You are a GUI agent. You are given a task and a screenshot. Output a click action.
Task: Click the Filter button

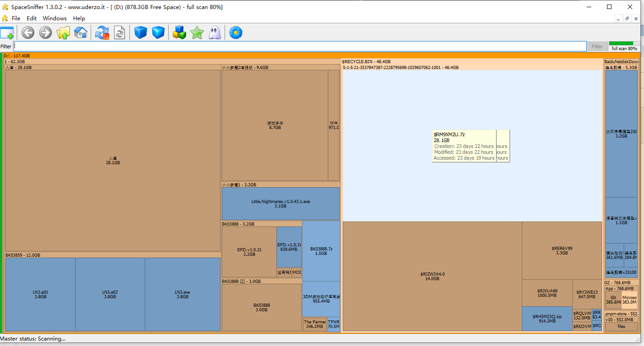coord(597,46)
